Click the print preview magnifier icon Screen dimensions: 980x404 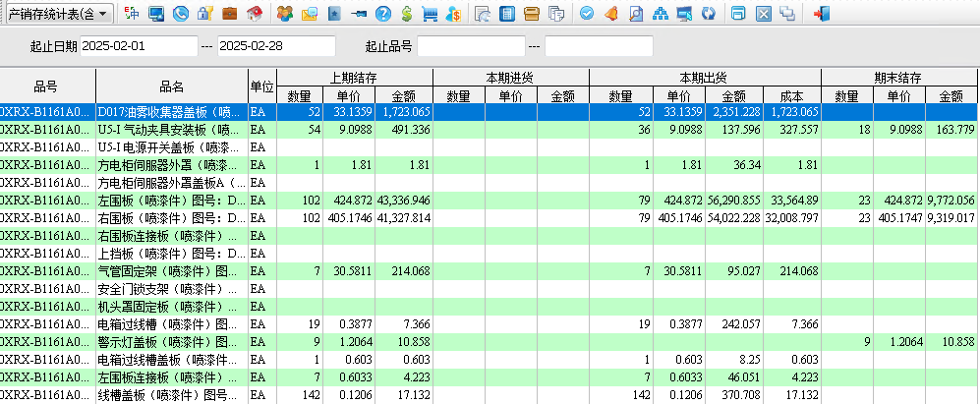coord(635,14)
